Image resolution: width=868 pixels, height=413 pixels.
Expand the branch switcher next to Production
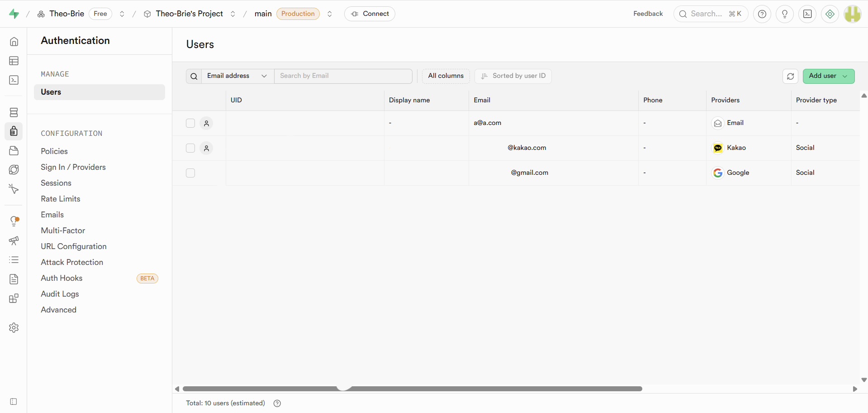pyautogui.click(x=330, y=14)
